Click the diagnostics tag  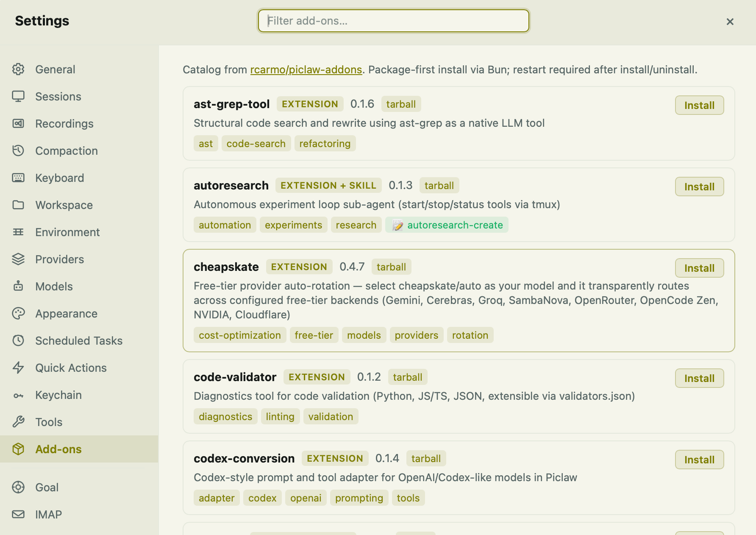(x=225, y=416)
